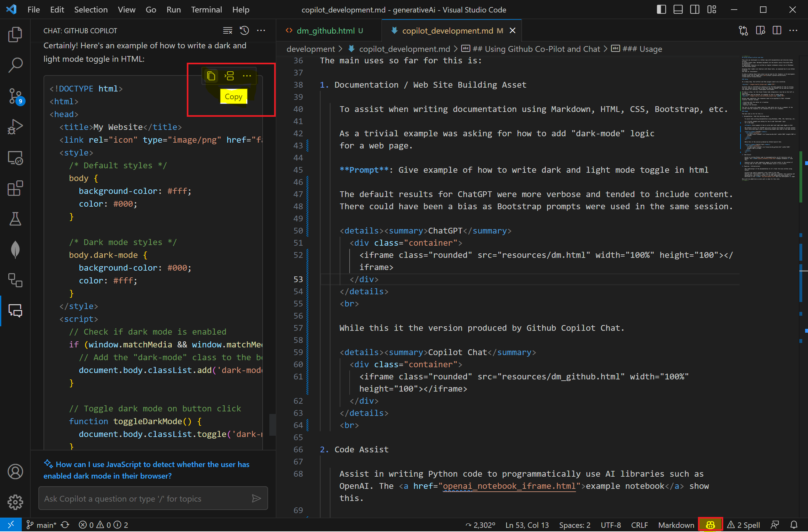Open changes compare icon in editor toolbar
The width and height of the screenshot is (808, 532).
click(743, 31)
